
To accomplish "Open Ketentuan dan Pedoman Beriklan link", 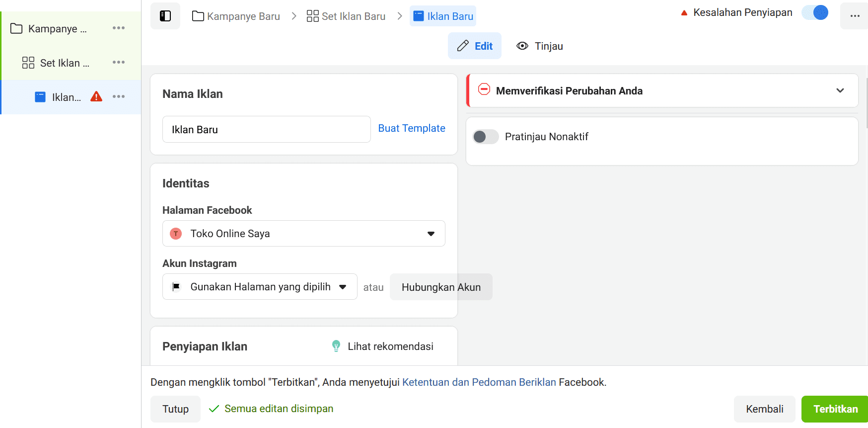I will tap(479, 382).
